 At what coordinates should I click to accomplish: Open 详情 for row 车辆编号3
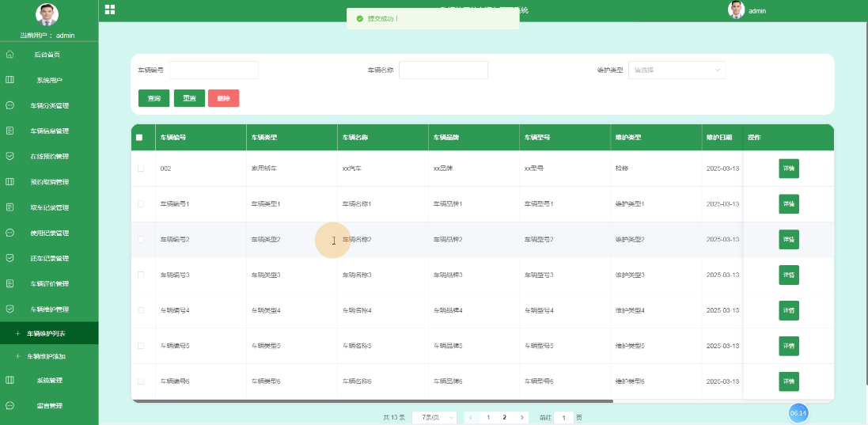[x=789, y=275]
